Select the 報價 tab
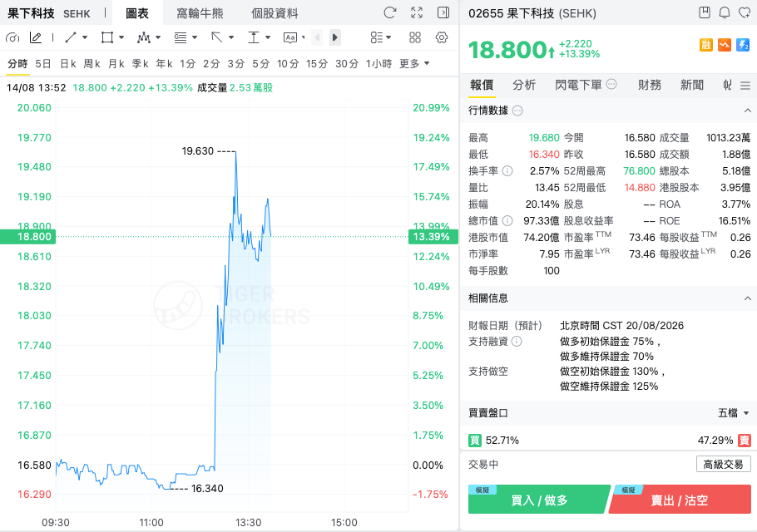 [482, 85]
